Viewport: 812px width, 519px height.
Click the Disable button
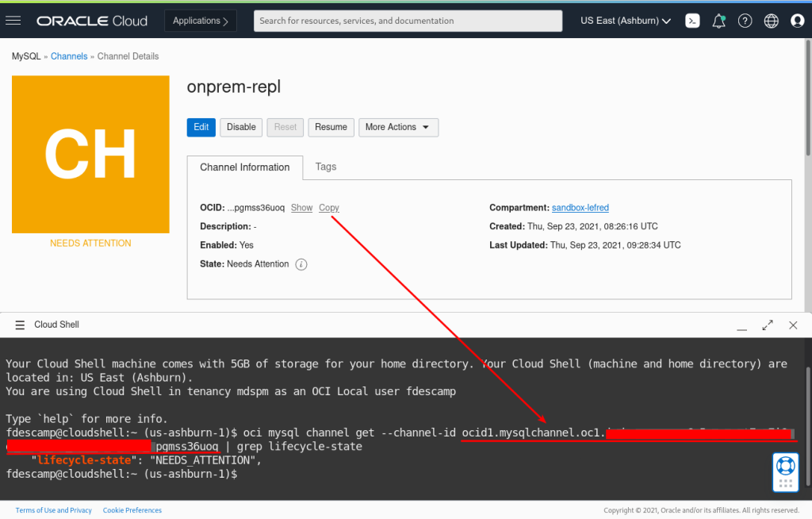pyautogui.click(x=241, y=128)
